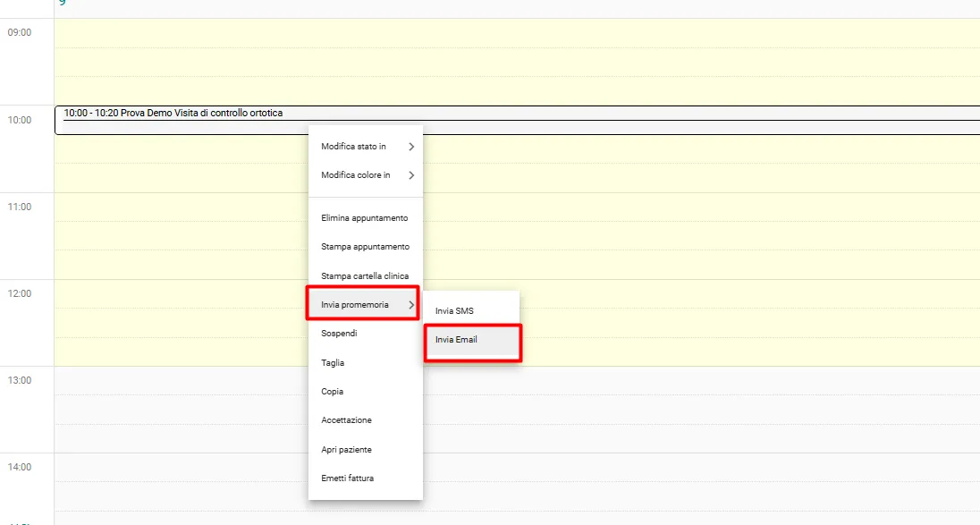Click the 11:00 time label
Viewport: 980px width, 525px height.
20,207
